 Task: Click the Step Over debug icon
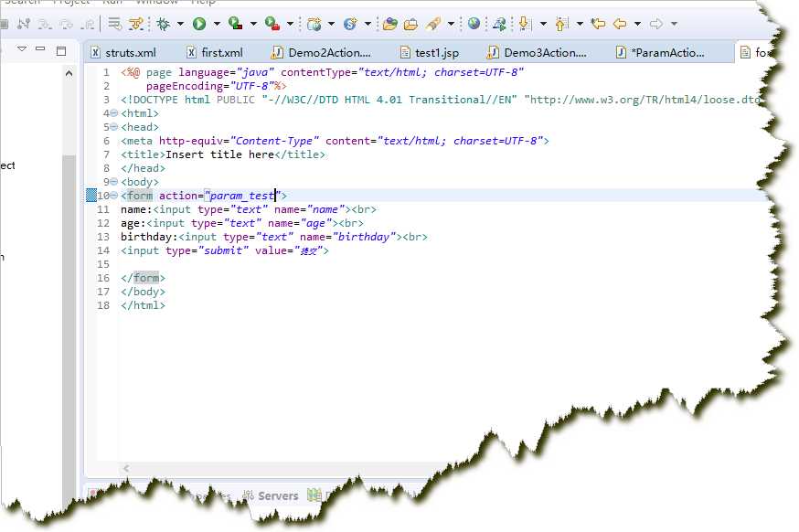coord(66,24)
